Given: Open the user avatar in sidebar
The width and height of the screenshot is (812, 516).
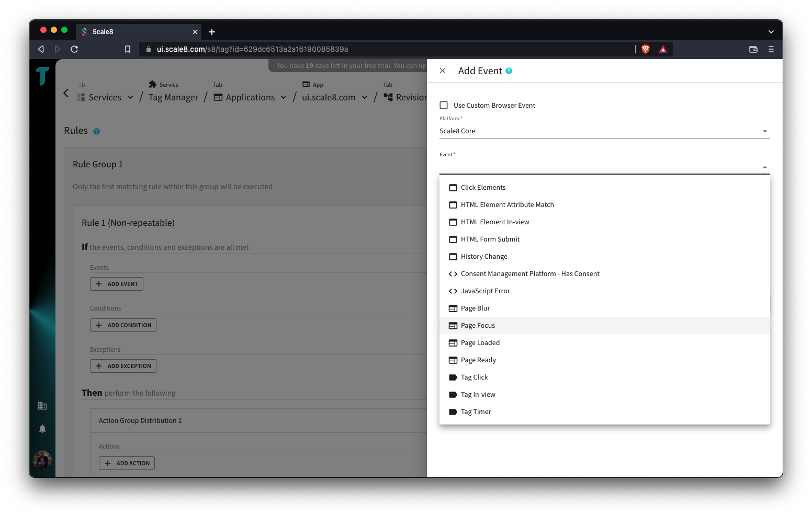Looking at the screenshot, I should click(x=42, y=460).
